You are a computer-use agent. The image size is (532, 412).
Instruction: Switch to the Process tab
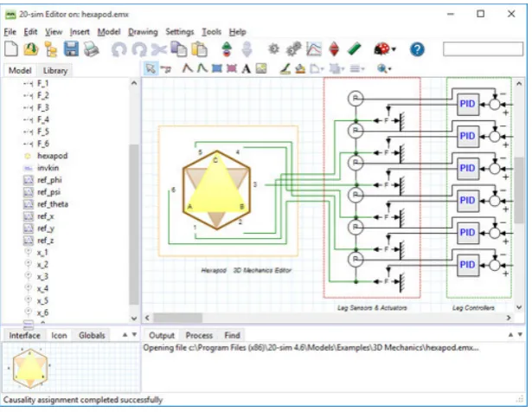coord(199,335)
